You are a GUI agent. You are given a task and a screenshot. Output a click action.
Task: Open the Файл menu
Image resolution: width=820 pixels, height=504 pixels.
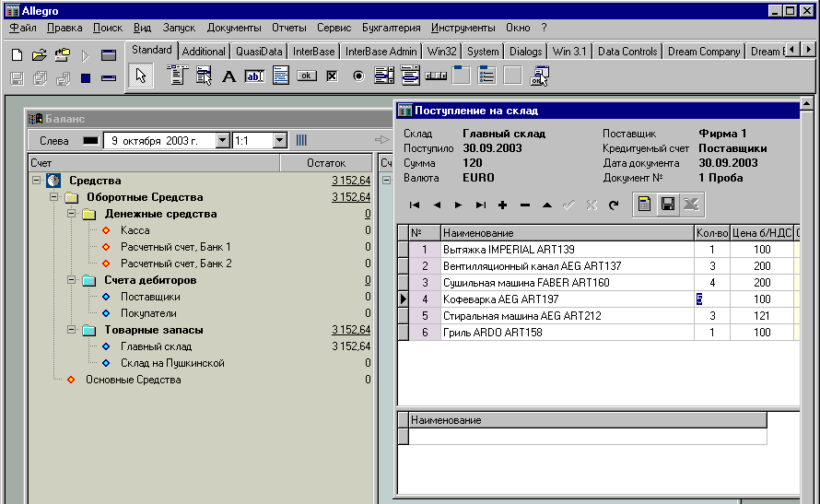click(23, 28)
